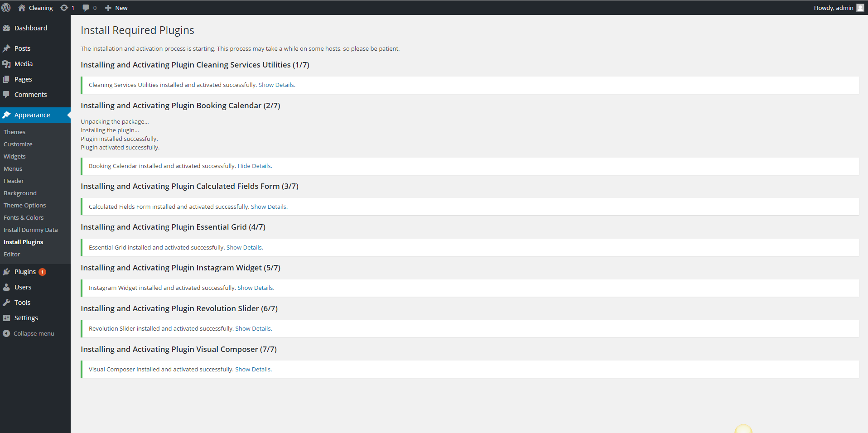868x433 pixels.
Task: Click the WordPress logo icon
Action: [6, 8]
